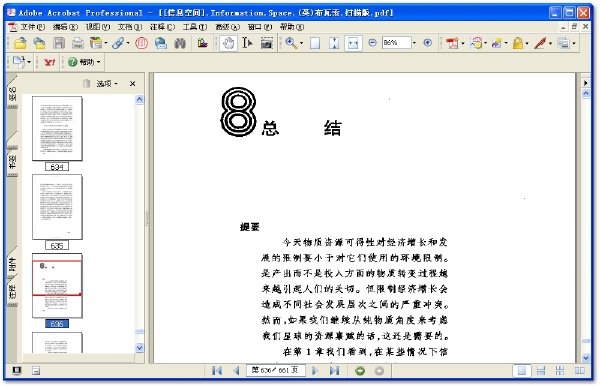
Task: Enable continuous facing page layout
Action: [560, 371]
